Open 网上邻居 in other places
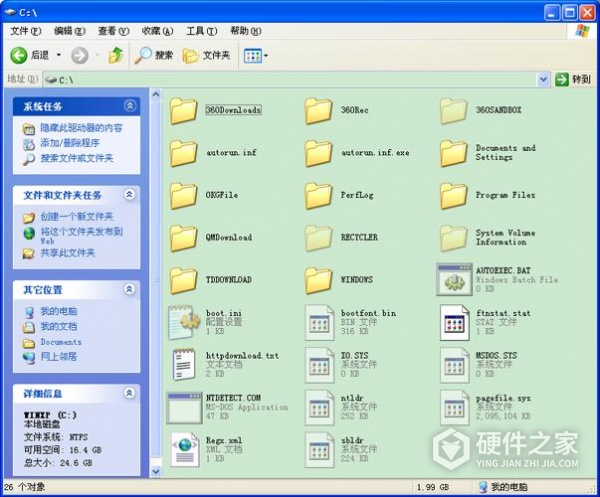The width and height of the screenshot is (600, 497). (59, 357)
